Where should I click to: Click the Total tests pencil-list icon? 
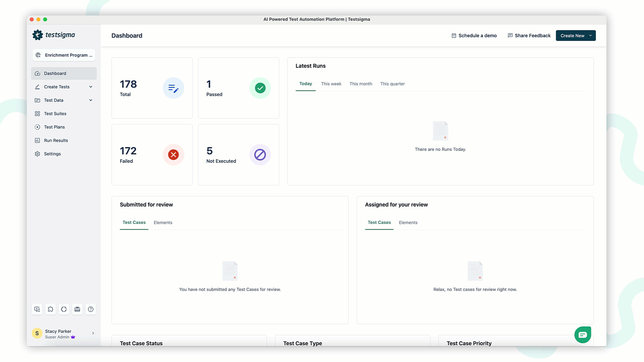(173, 88)
